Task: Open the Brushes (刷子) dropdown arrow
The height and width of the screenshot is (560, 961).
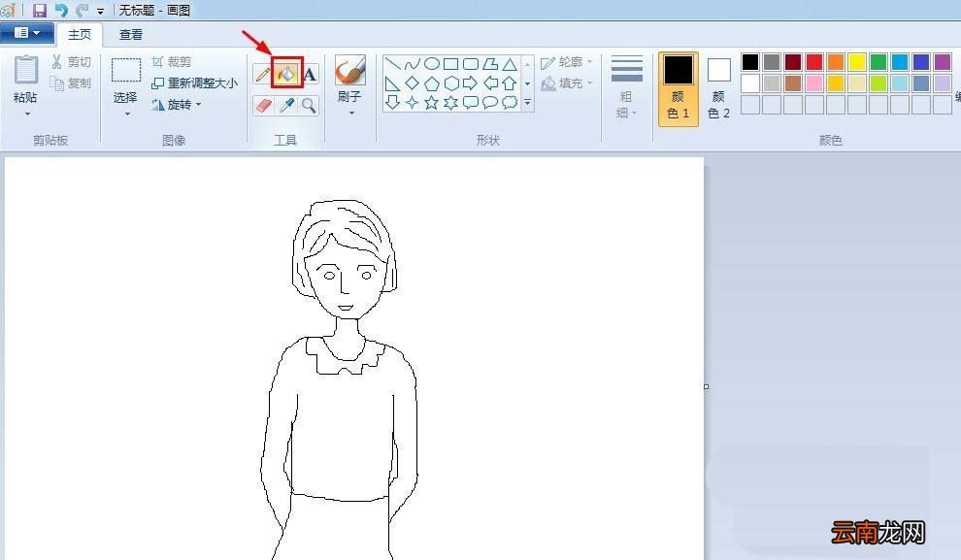Action: (351, 114)
